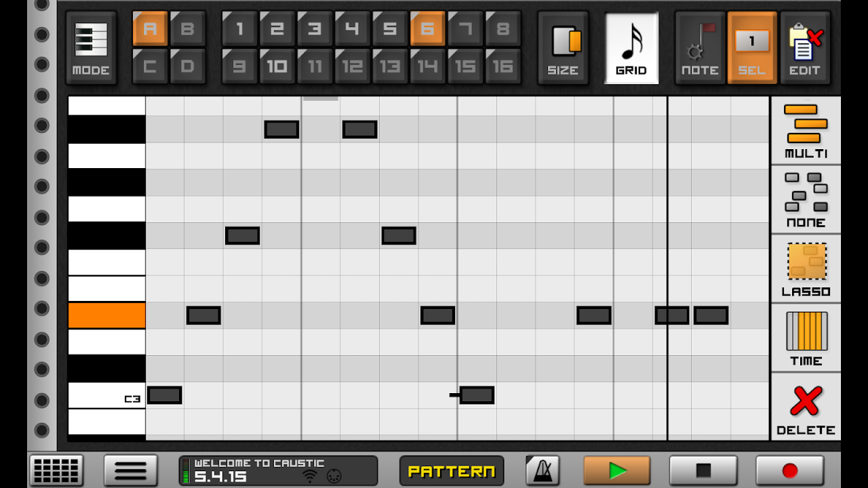The height and width of the screenshot is (488, 868).
Task: Open the NOTE properties tool
Action: [700, 47]
